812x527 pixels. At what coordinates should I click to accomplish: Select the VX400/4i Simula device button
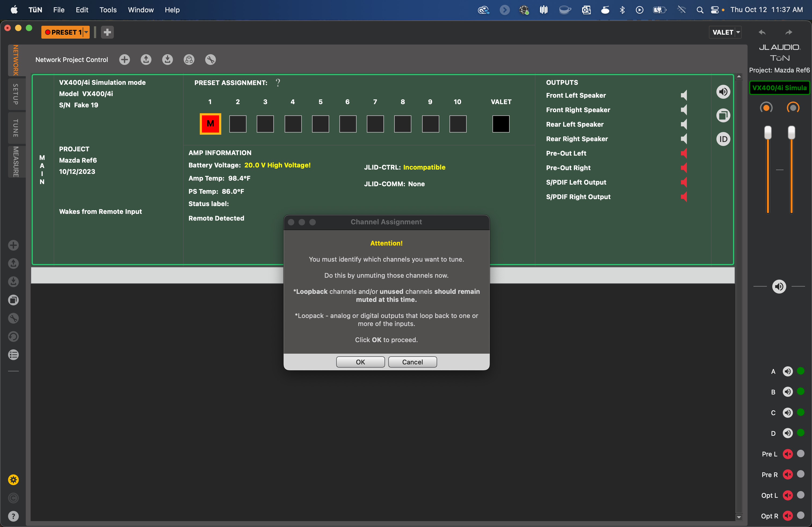(779, 87)
